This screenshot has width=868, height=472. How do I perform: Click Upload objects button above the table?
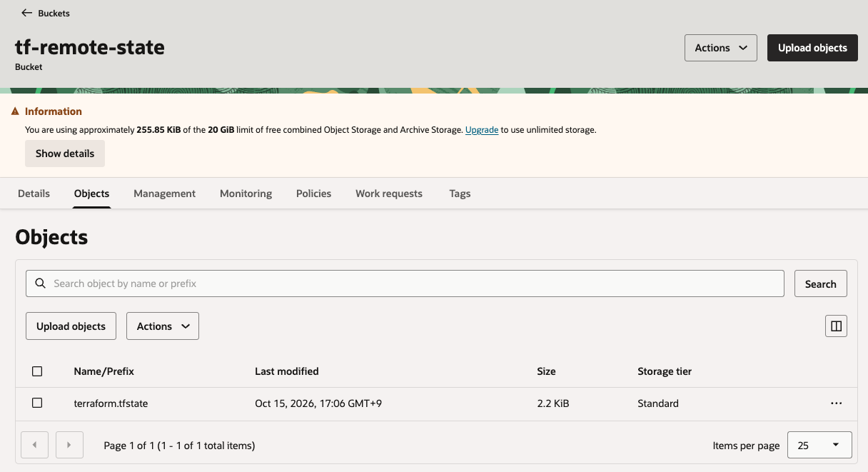point(71,326)
